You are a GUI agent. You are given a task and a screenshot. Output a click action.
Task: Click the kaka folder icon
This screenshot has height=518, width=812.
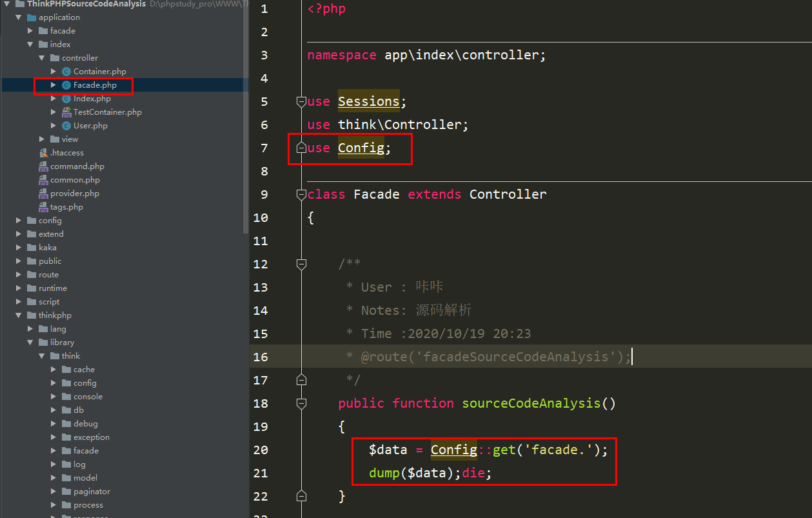coord(32,248)
